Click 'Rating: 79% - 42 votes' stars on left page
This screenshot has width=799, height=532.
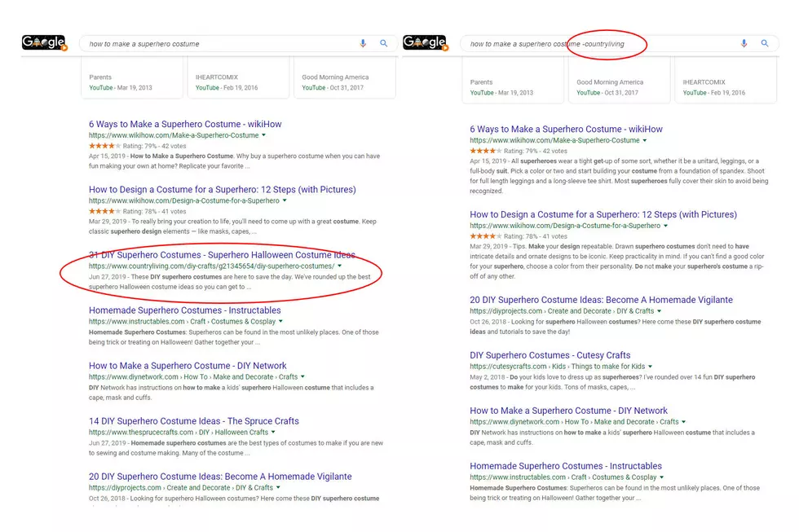pos(104,146)
